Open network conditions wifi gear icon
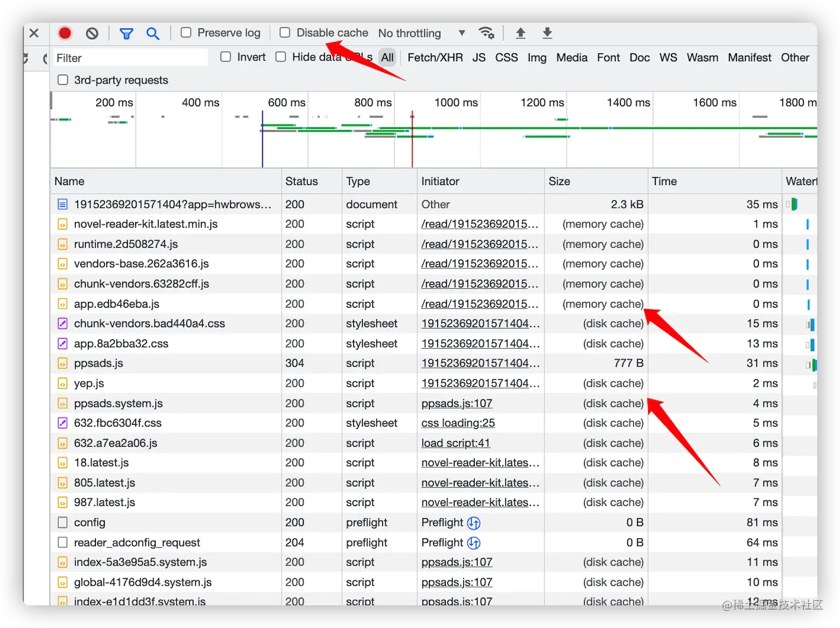Image resolution: width=840 pixels, height=628 pixels. click(x=486, y=33)
